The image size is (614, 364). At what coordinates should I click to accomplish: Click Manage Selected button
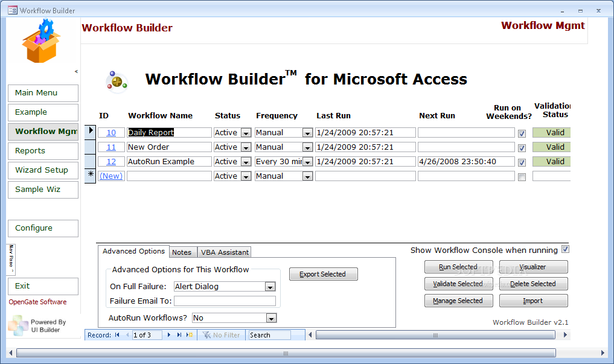[x=459, y=301]
